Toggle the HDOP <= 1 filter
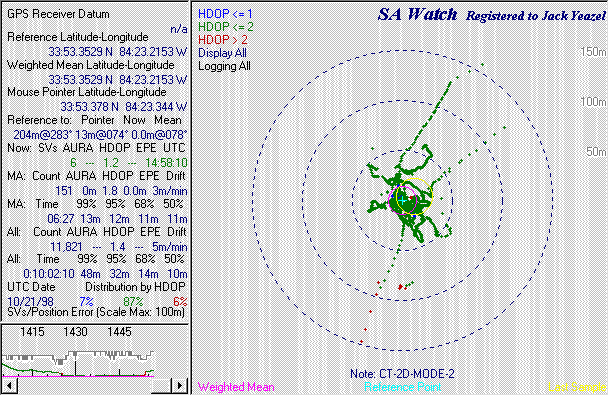Viewport: 609px width, 396px height. [225, 14]
